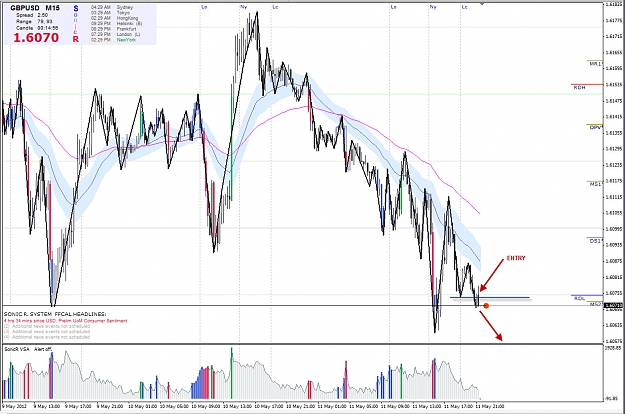Click the 1.61715 price scale value

(x=614, y=36)
